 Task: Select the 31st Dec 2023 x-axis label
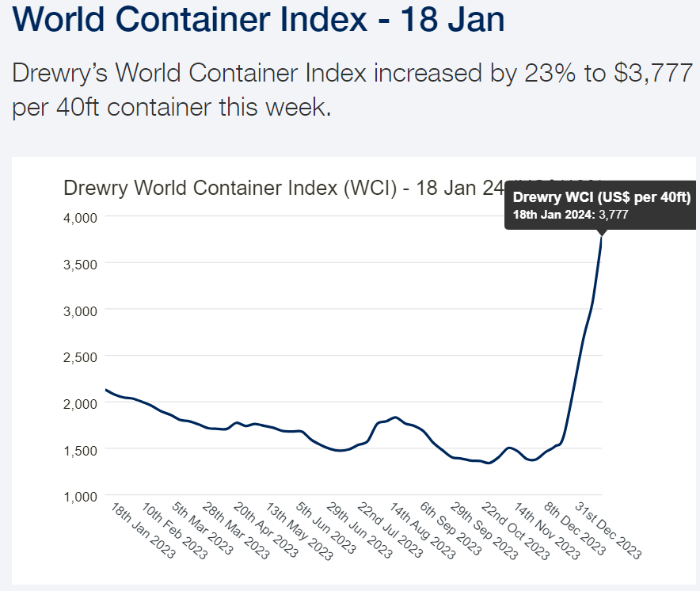(608, 530)
